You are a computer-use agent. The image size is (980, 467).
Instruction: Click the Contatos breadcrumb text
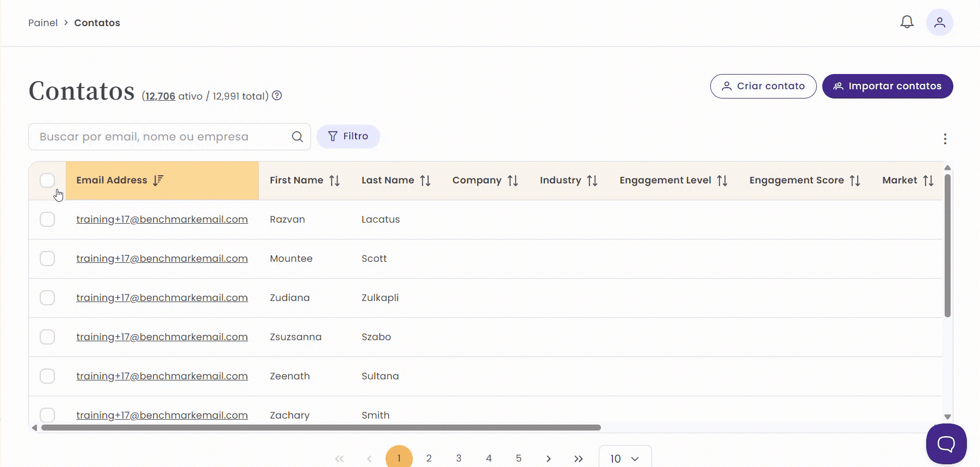97,23
